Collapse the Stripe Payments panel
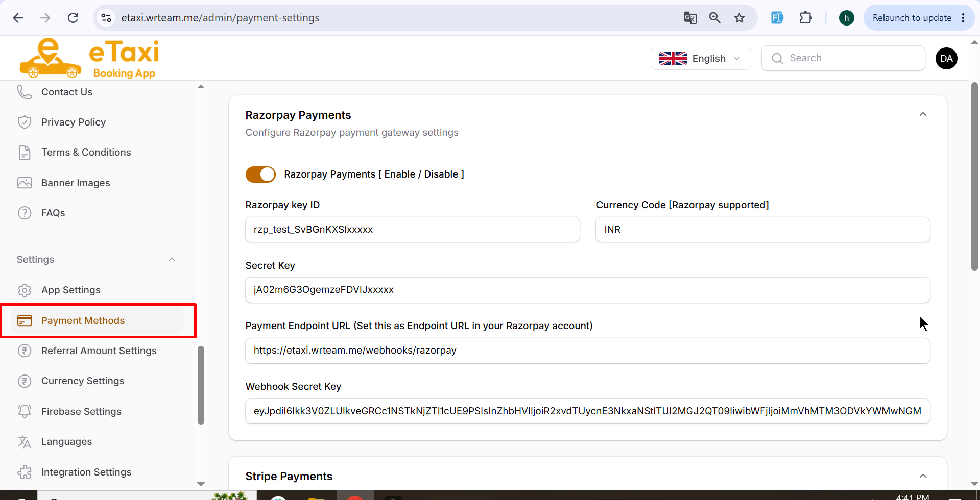Image resolution: width=980 pixels, height=500 pixels. coord(923,476)
